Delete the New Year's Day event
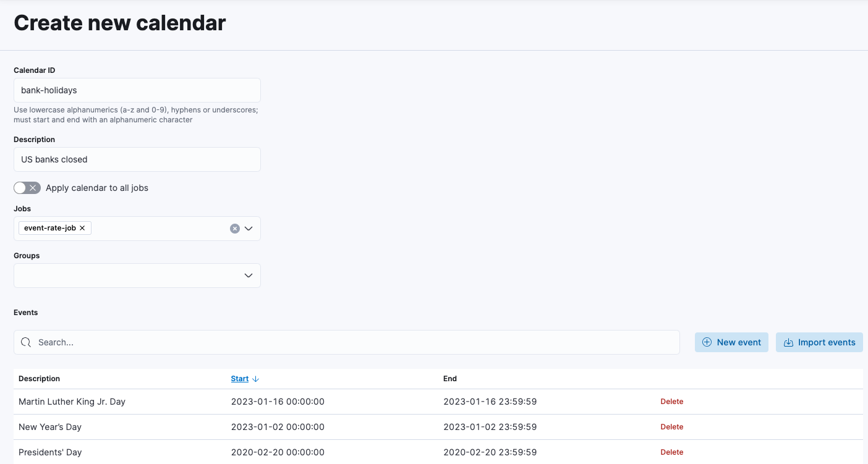 coord(671,427)
